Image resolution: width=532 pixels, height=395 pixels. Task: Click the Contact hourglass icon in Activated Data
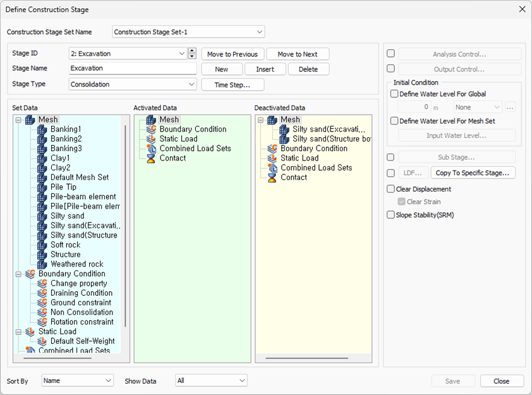tap(151, 158)
